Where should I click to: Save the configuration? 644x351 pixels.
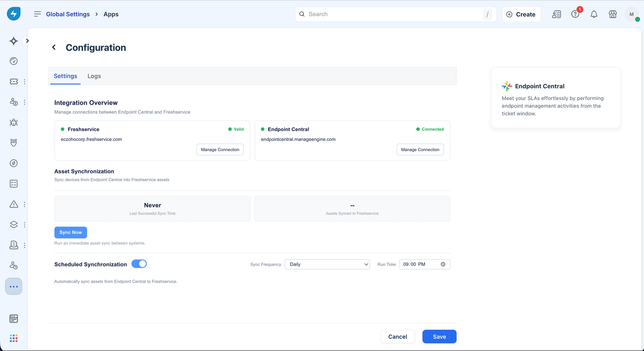pos(439,337)
